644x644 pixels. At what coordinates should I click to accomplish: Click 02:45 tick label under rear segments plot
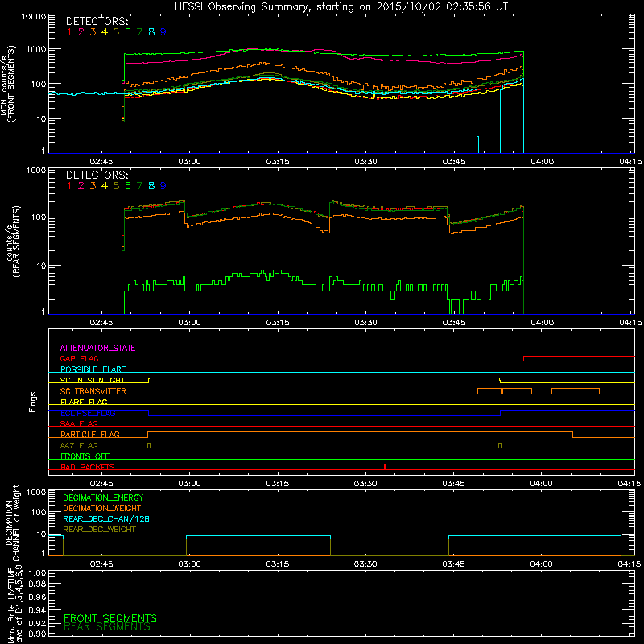[x=101, y=323]
